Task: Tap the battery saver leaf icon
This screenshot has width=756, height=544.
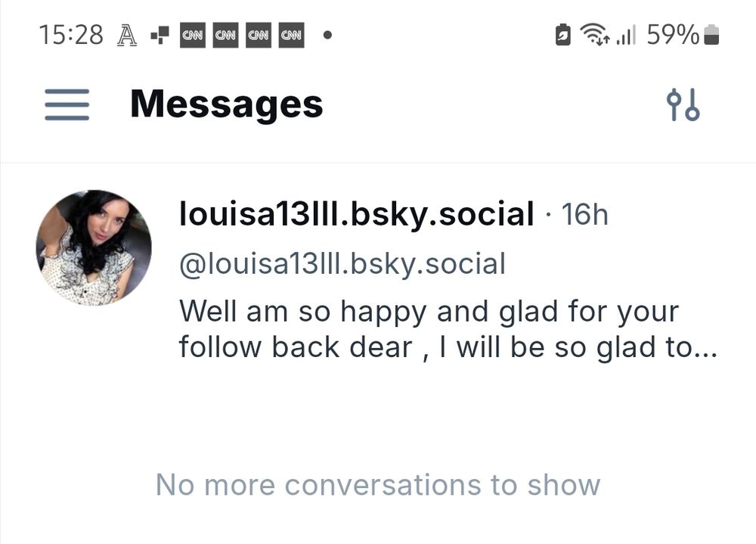Action: click(562, 36)
